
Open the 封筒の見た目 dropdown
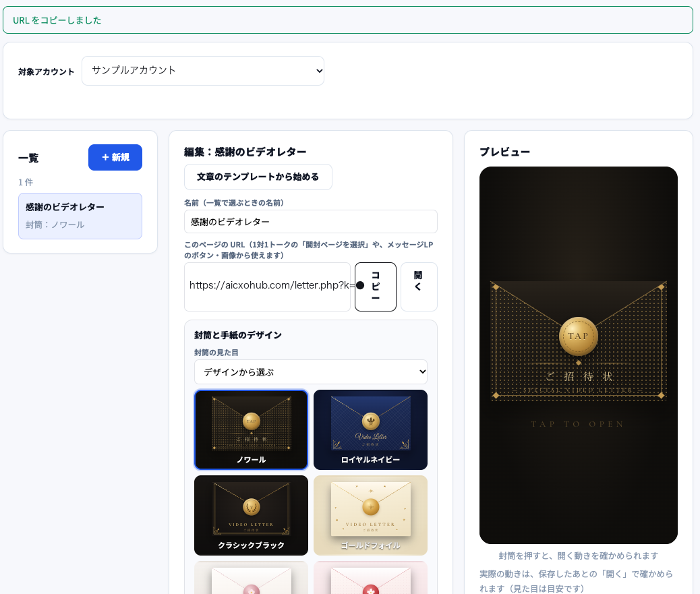[x=311, y=372]
